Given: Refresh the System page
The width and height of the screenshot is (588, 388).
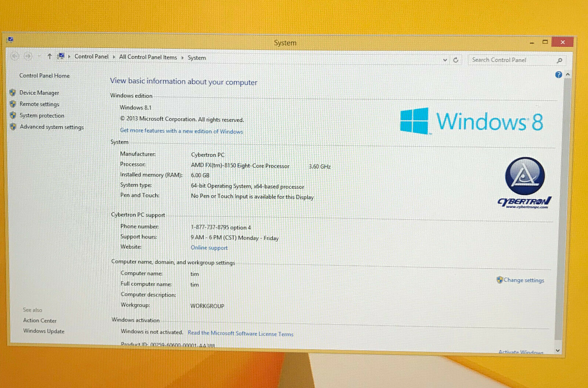Looking at the screenshot, I should (456, 60).
